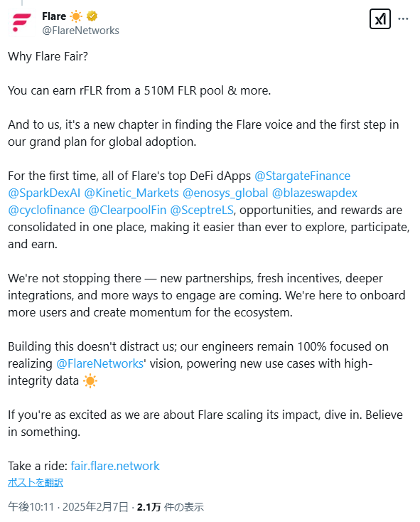Open the @FlareNetworks handle under name

tap(80, 31)
